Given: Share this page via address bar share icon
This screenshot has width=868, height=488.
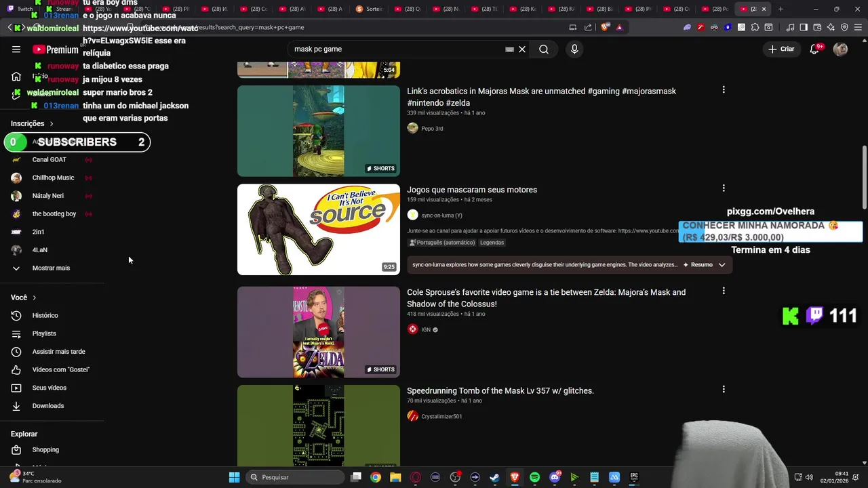Looking at the screenshot, I should (x=588, y=27).
